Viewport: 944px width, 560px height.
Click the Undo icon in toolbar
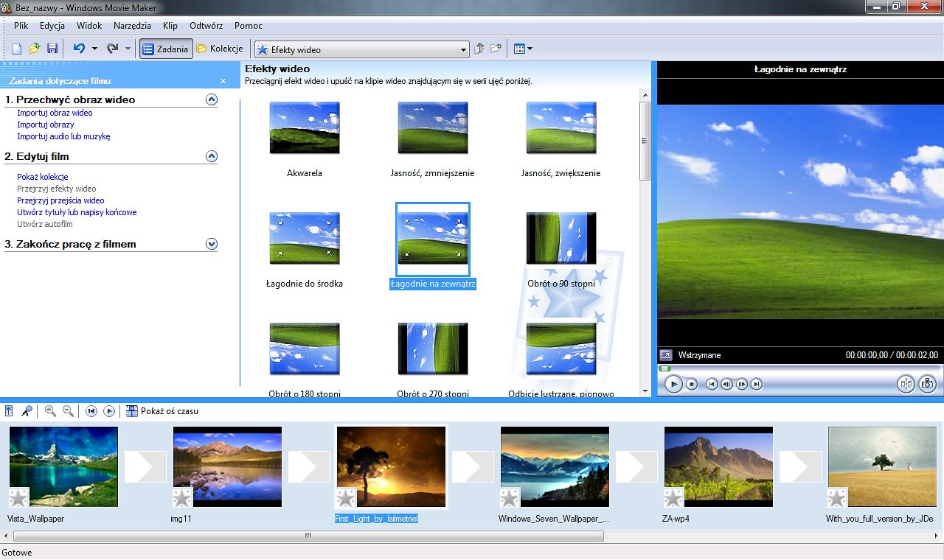point(79,49)
